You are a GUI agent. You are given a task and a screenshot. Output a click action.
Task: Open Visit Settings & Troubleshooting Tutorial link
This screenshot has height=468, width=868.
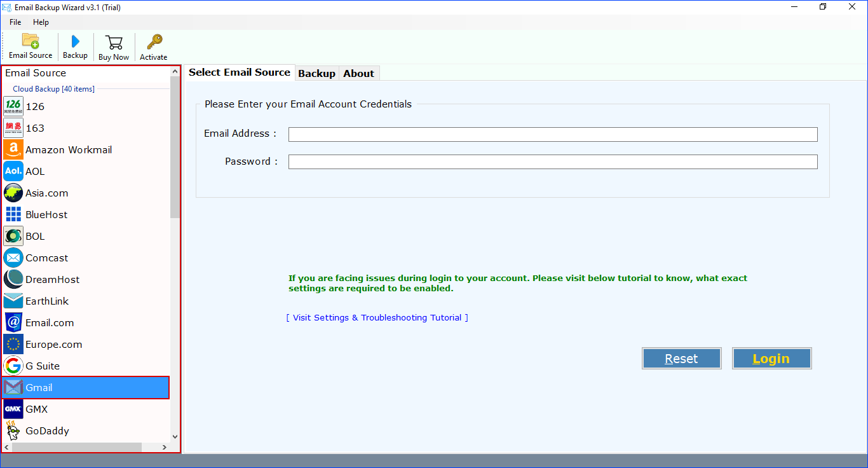(x=377, y=317)
